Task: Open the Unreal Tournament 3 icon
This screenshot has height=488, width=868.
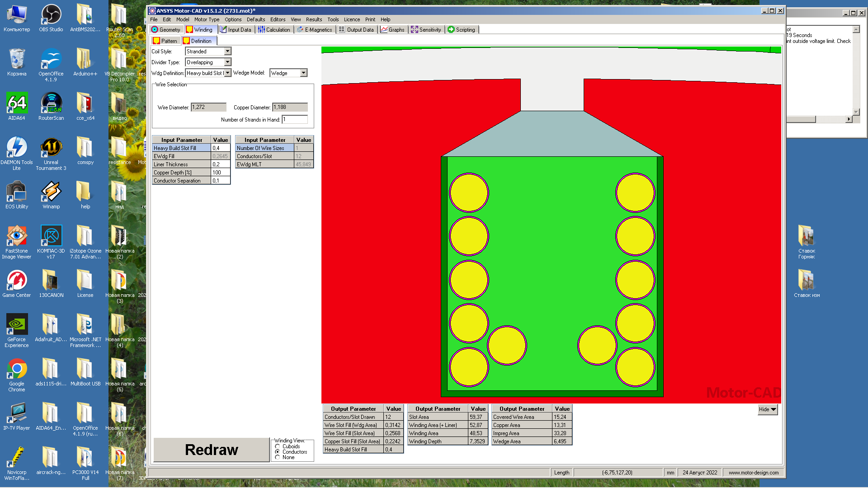Action: coord(51,154)
